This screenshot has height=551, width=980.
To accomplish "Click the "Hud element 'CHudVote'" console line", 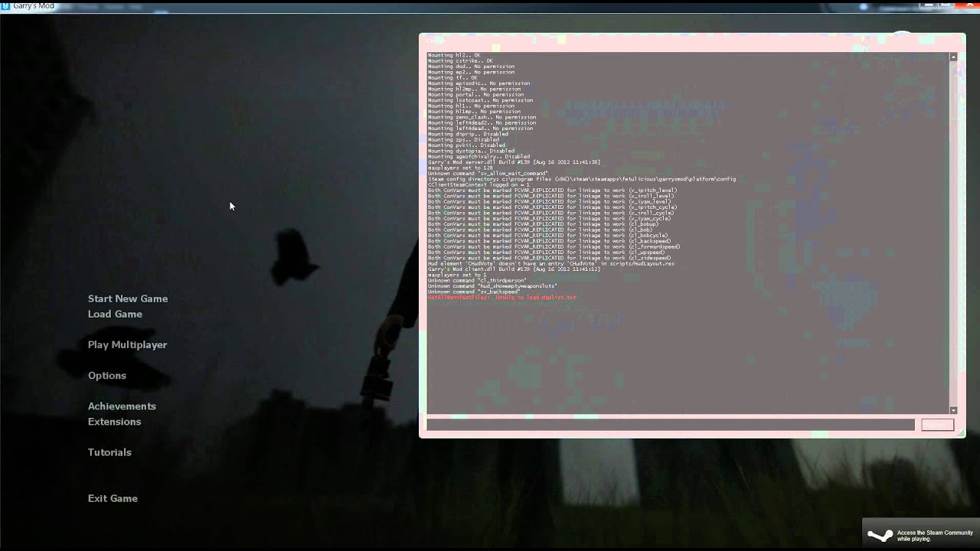I will click(551, 263).
